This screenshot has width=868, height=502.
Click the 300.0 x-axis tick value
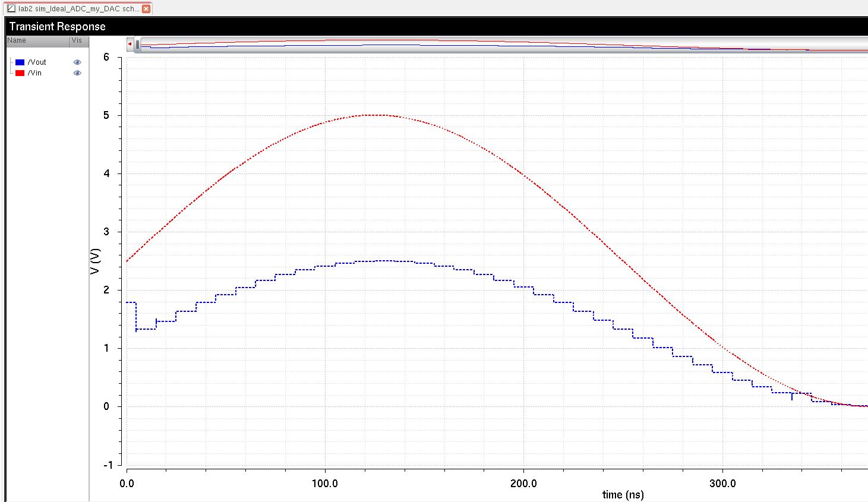coord(722,483)
